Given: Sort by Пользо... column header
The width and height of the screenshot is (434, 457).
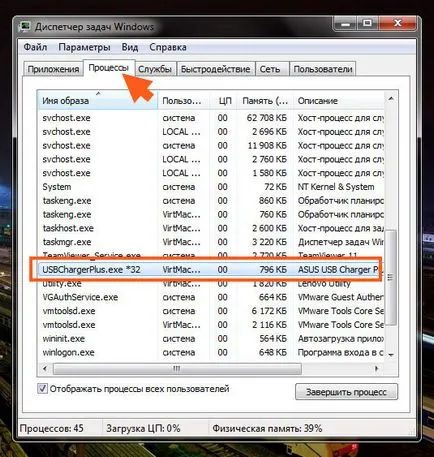Looking at the screenshot, I should pyautogui.click(x=184, y=101).
